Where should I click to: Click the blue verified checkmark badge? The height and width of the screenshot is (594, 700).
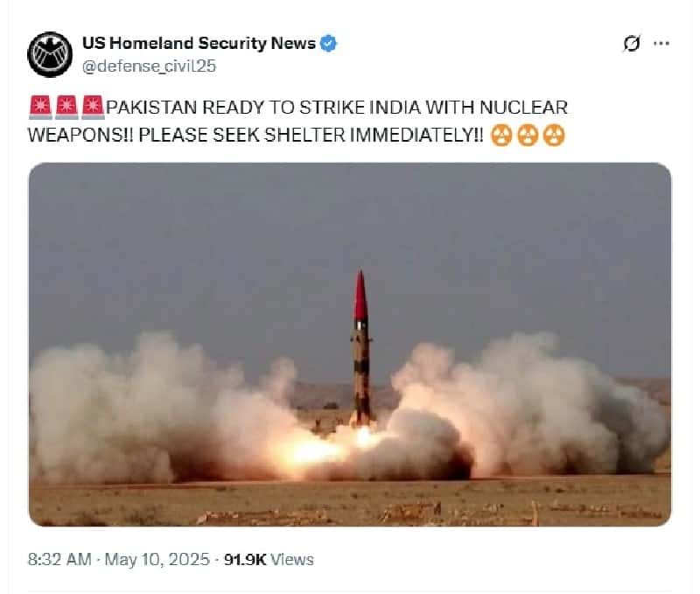[x=329, y=43]
